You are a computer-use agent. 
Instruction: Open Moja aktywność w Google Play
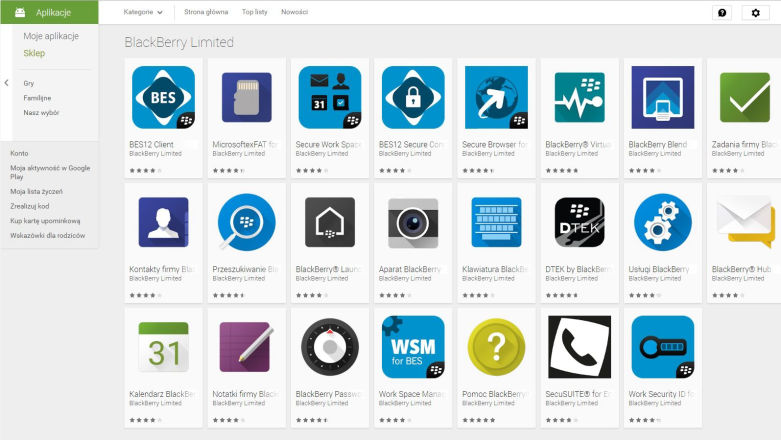[x=50, y=172]
